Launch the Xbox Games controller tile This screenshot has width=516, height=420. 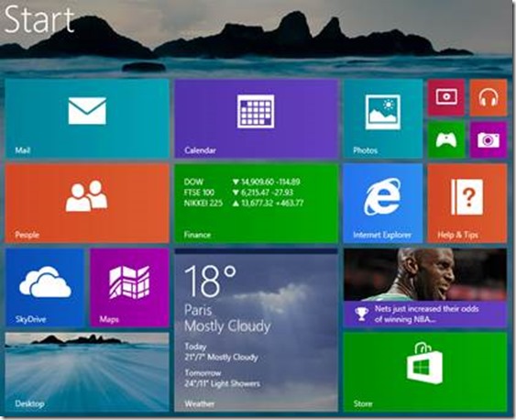[446, 140]
